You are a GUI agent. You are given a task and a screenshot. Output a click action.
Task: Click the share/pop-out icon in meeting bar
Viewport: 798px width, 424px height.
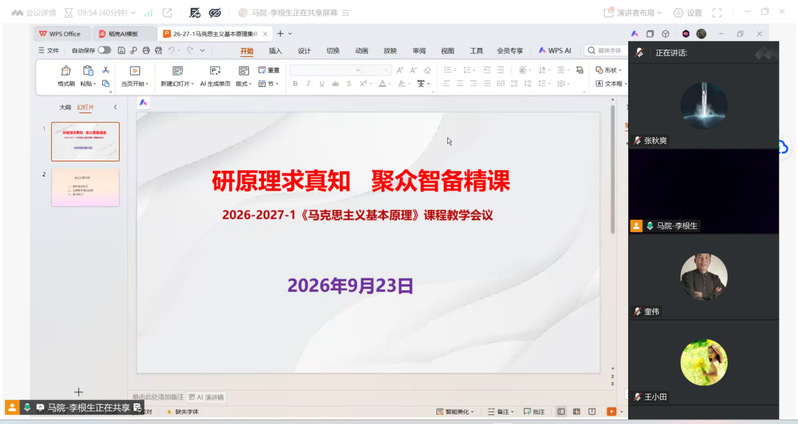167,13
